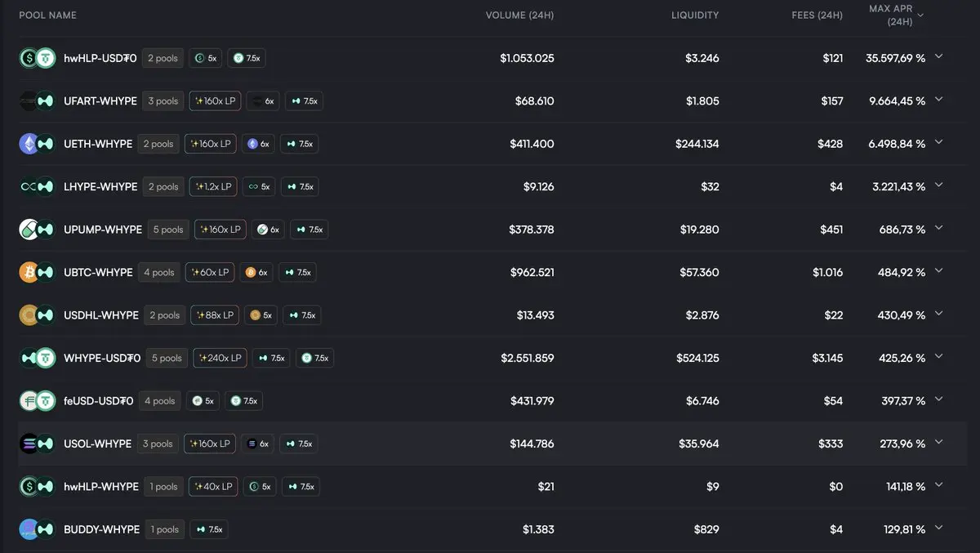This screenshot has width=980, height=553.
Task: Click the LHYPE-WHYPE infinity pair icon
Action: click(x=37, y=186)
